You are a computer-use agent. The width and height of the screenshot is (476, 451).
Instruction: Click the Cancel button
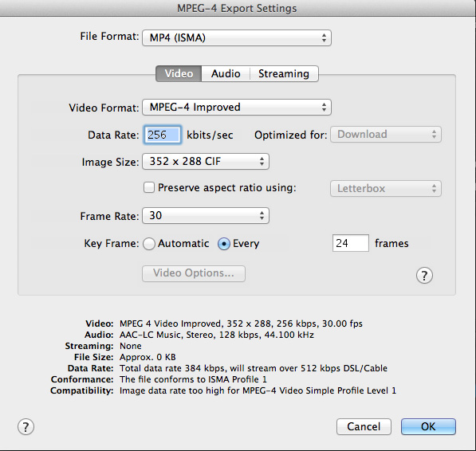(x=364, y=427)
